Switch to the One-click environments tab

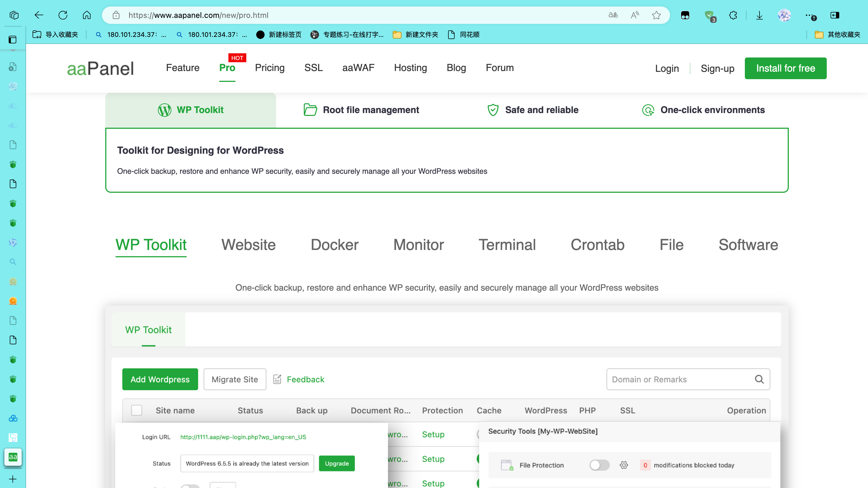click(x=703, y=110)
